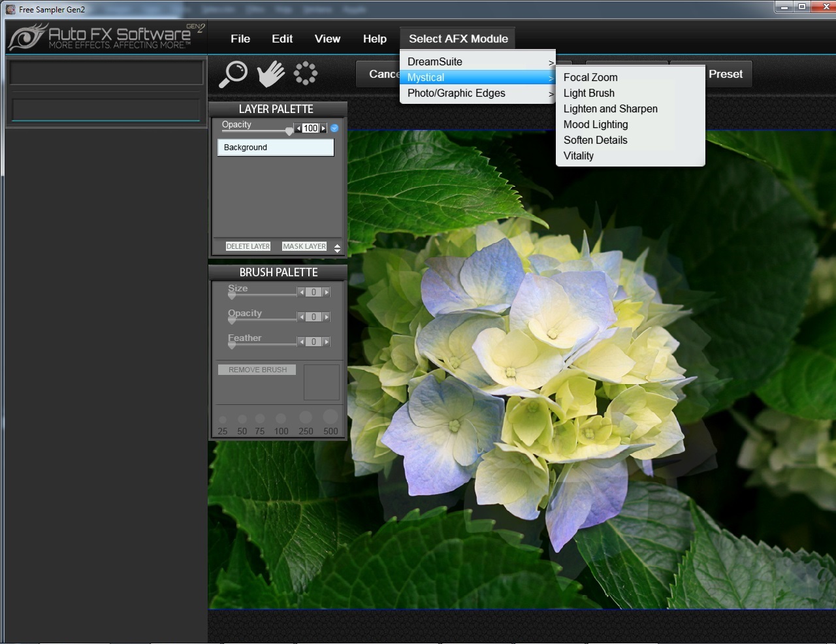The width and height of the screenshot is (836, 644).
Task: Choose the 25 brush size preset
Action: (223, 425)
